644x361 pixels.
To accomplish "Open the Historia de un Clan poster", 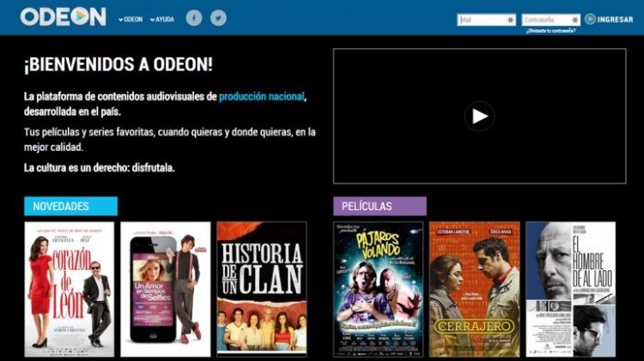I will tap(262, 289).
